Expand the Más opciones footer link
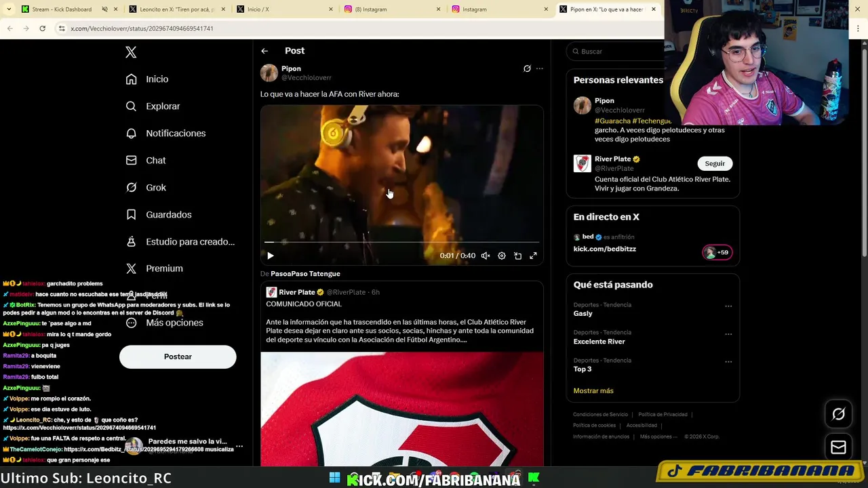This screenshot has width=868, height=488. click(x=658, y=436)
